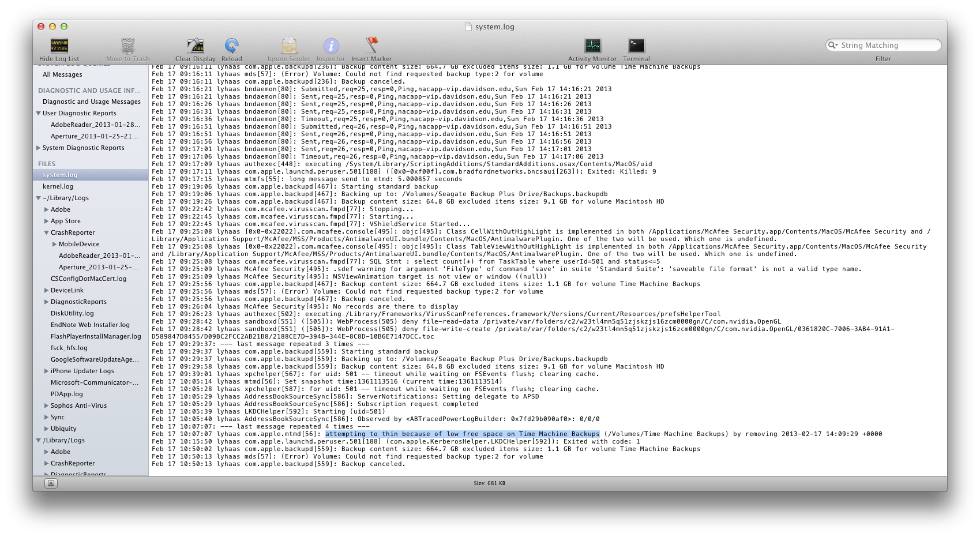The image size is (980, 537).
Task: Expand the DiagnosticReports folder under ~/Library/Logs
Action: (x=47, y=302)
